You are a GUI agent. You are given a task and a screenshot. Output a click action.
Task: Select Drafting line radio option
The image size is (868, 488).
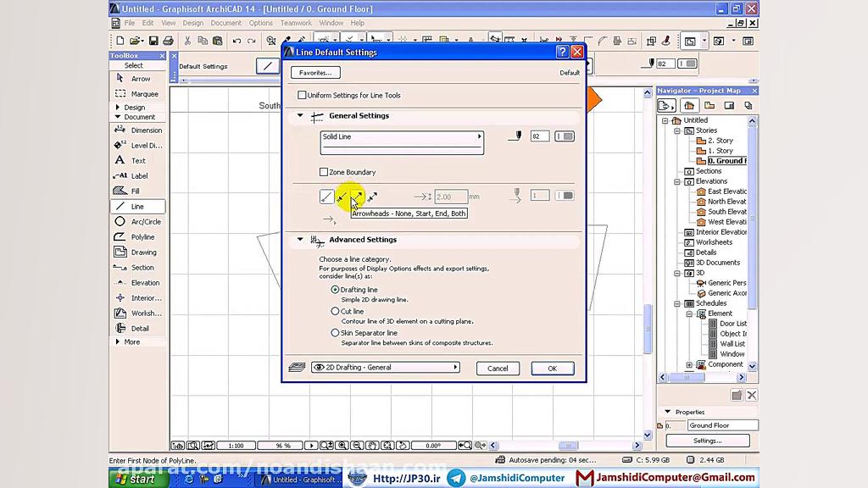pos(335,290)
